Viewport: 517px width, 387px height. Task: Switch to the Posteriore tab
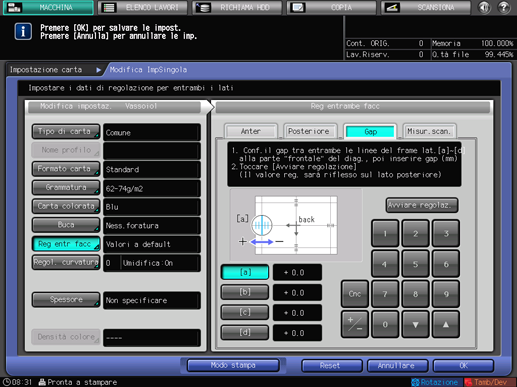tap(310, 131)
